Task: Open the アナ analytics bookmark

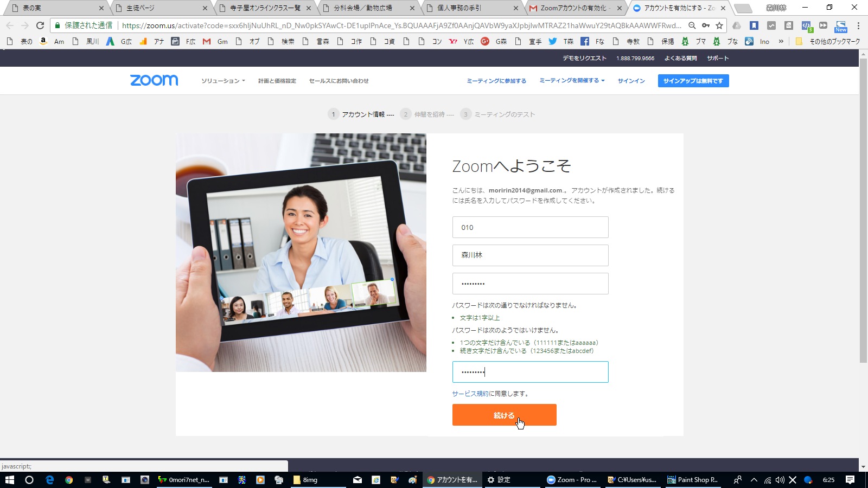Action: (151, 41)
